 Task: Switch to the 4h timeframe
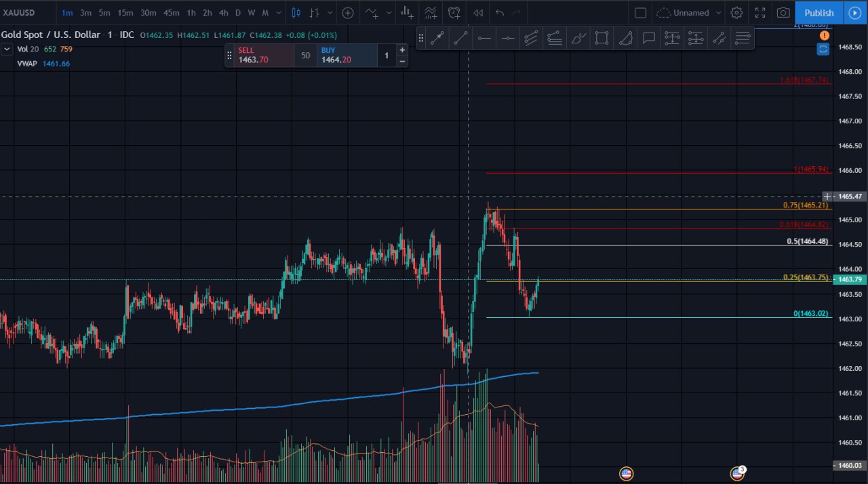click(224, 13)
